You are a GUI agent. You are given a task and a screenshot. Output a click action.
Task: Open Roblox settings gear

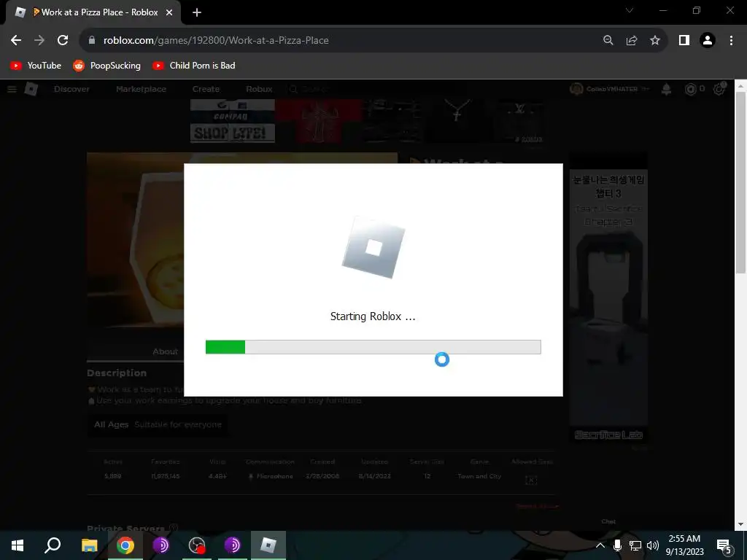click(719, 88)
